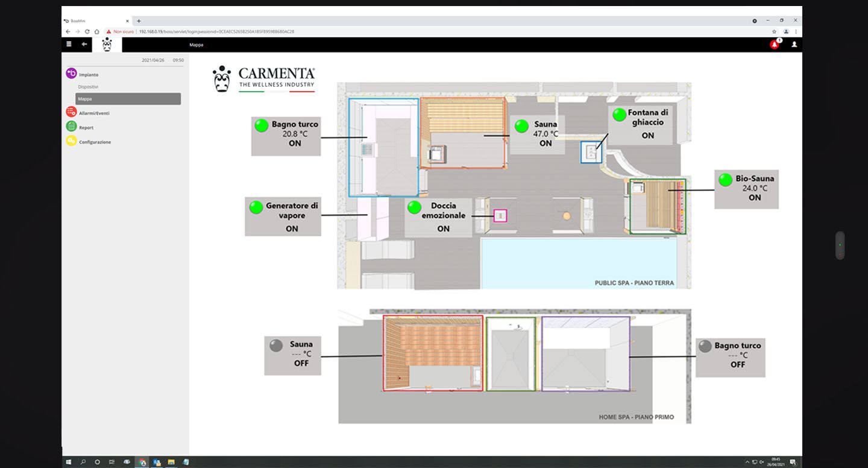868x468 pixels.
Task: Click green-outlined Bio-Sauna room on map
Action: click(658, 206)
